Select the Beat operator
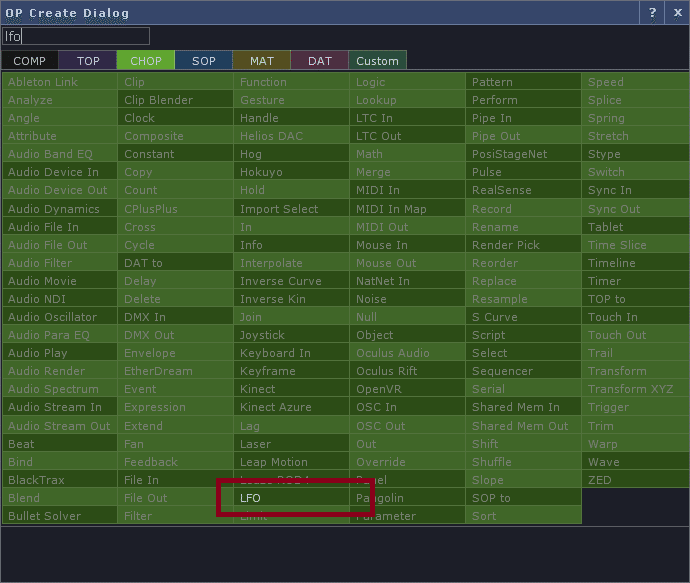This screenshot has height=583, width=690. 60,444
